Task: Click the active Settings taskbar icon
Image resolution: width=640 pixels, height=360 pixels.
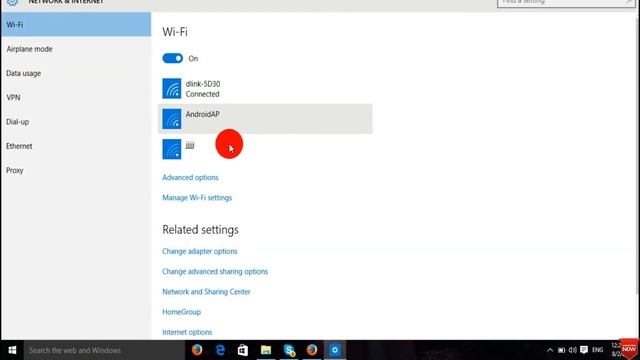Action: coord(335,350)
